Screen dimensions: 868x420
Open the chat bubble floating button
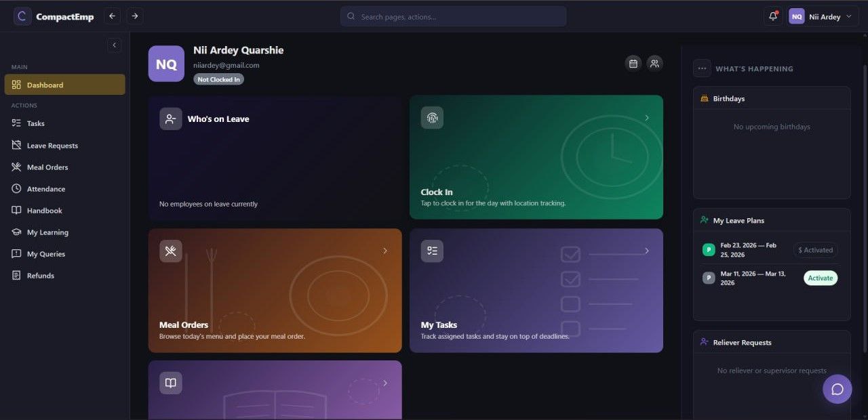(x=837, y=389)
